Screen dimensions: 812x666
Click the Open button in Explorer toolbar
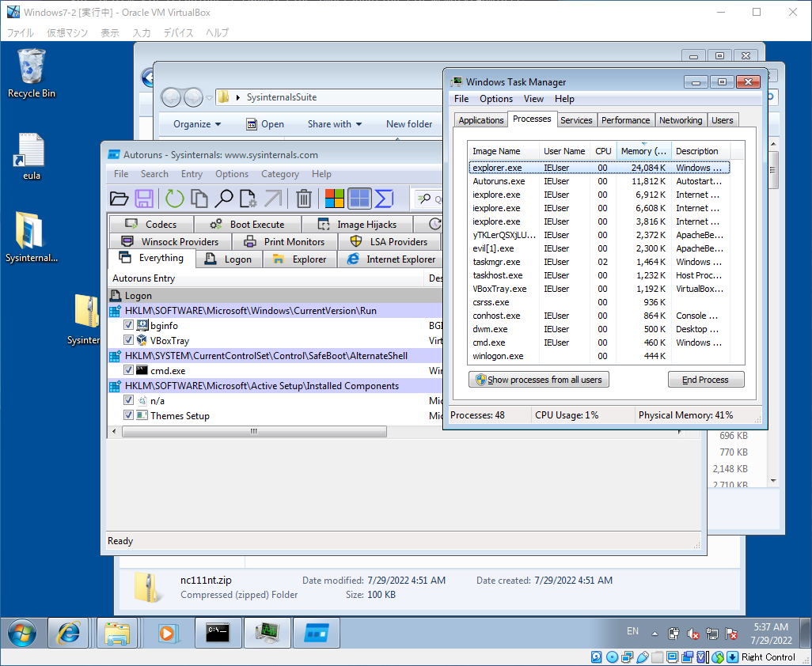[x=265, y=124]
